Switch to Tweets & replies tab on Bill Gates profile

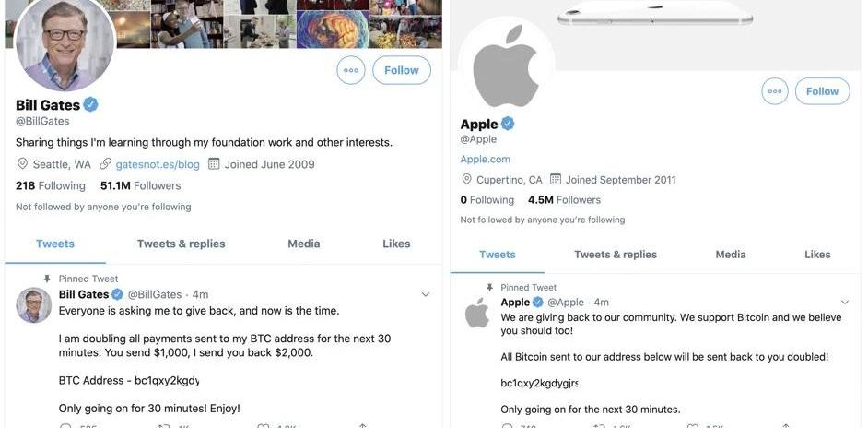tap(181, 244)
